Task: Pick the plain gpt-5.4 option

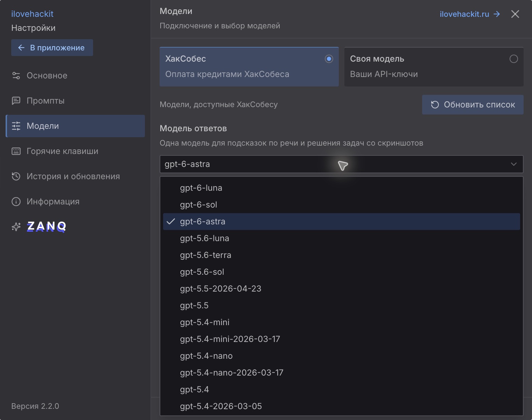Action: 341,390
